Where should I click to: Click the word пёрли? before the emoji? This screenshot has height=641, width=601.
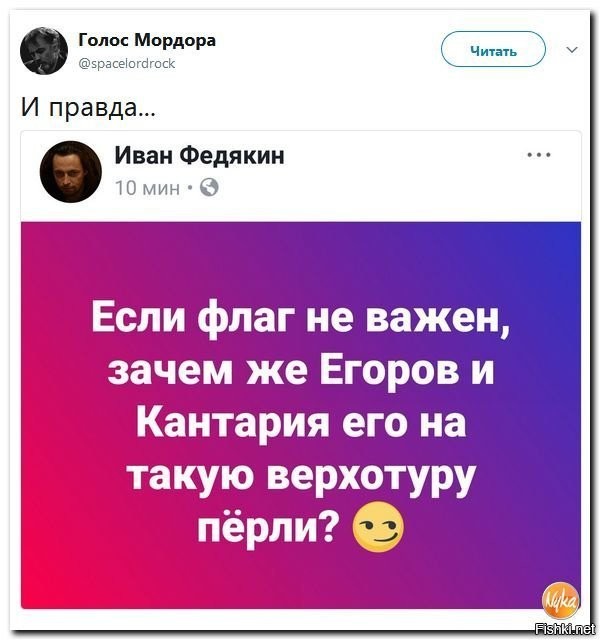(x=271, y=527)
